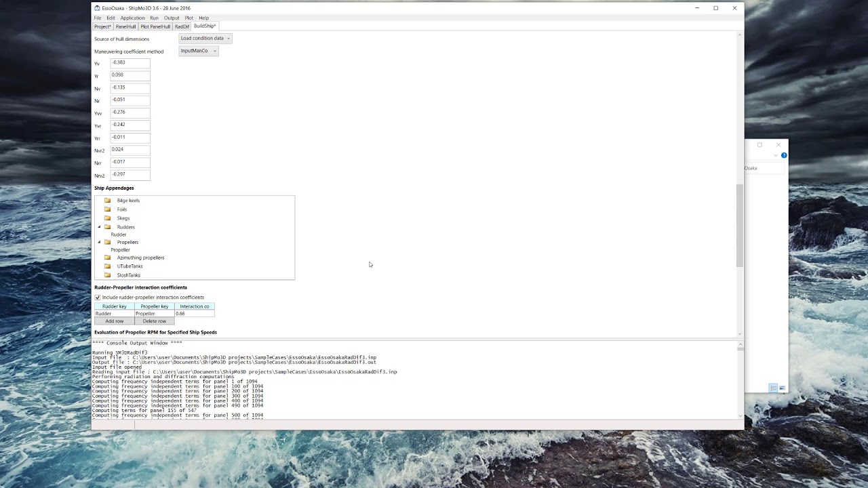Click the view-mode icon at bottom of background window
This screenshot has width=868, height=488.
click(x=773, y=388)
